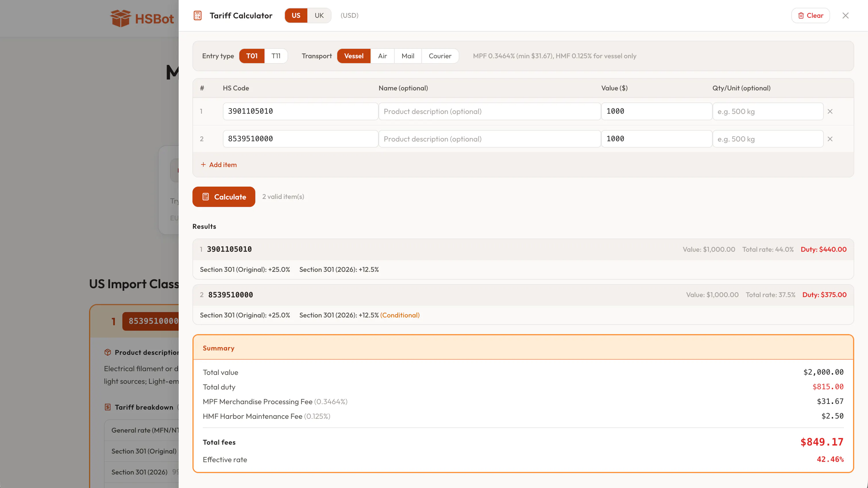Click Duty: $375.00 value

(x=824, y=295)
